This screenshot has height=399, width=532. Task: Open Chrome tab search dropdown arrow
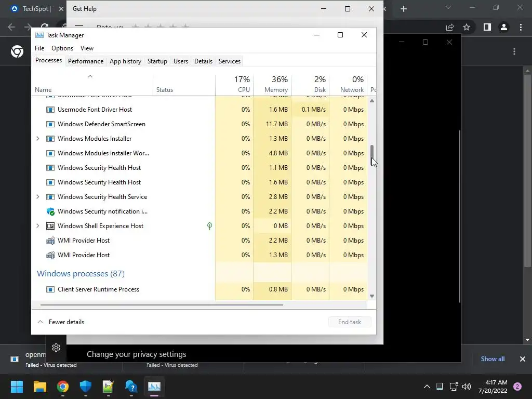click(x=448, y=7)
